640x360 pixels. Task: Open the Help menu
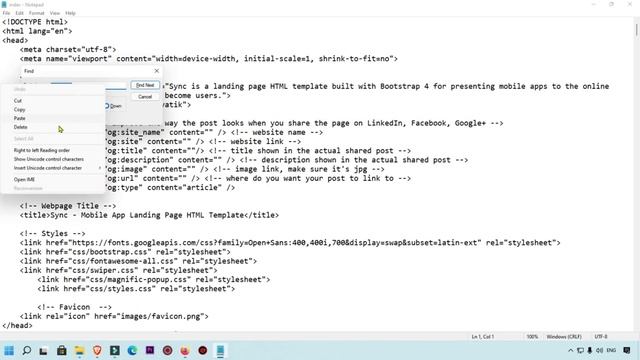point(70,13)
